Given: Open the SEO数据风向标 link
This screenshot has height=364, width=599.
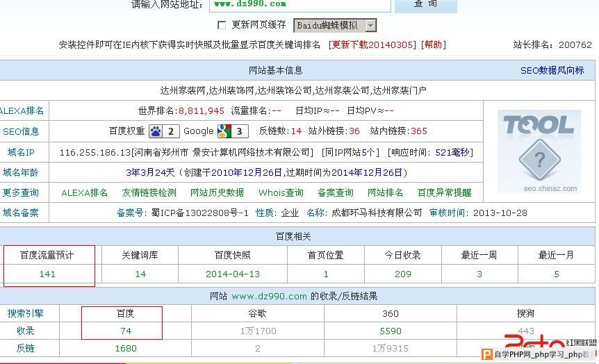Looking at the screenshot, I should tap(552, 70).
